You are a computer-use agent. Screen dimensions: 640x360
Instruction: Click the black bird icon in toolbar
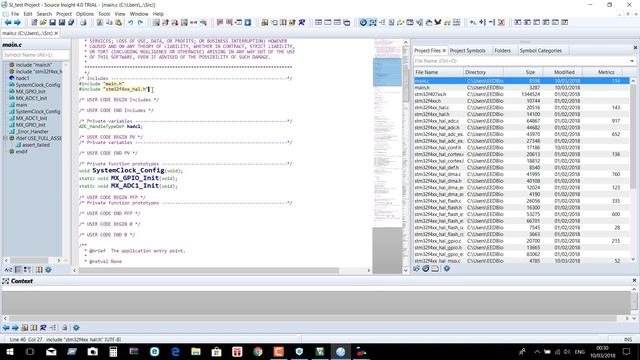point(438,22)
